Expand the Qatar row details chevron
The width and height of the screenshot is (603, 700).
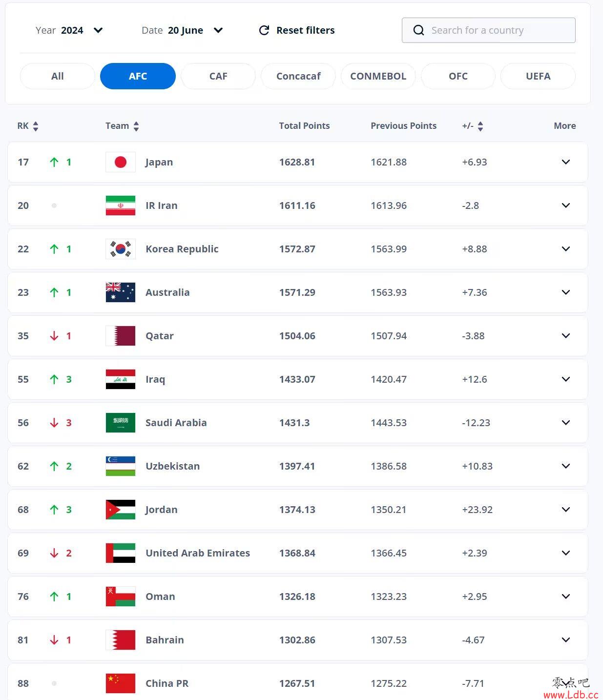[x=566, y=336]
